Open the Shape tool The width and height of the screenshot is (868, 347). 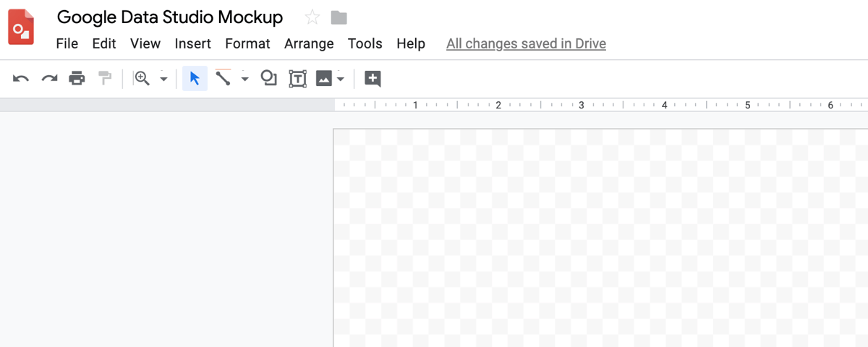coord(269,78)
